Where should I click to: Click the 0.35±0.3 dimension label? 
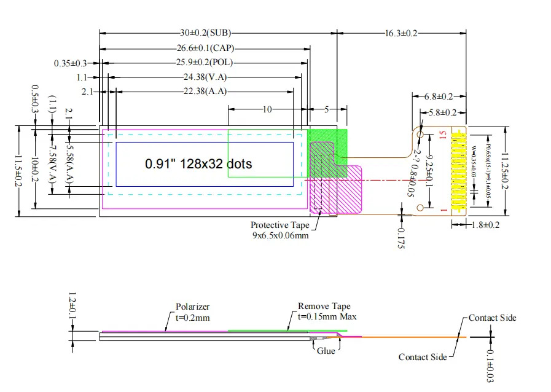pos(70,63)
